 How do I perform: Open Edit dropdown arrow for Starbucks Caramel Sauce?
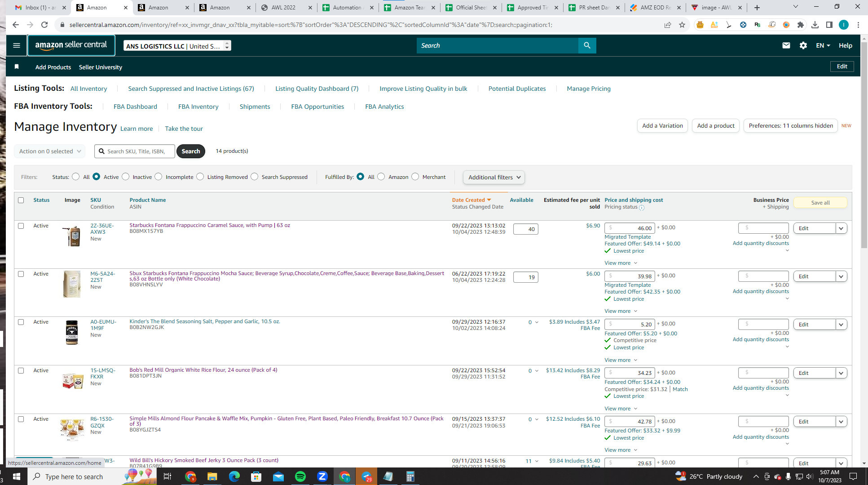pyautogui.click(x=842, y=228)
